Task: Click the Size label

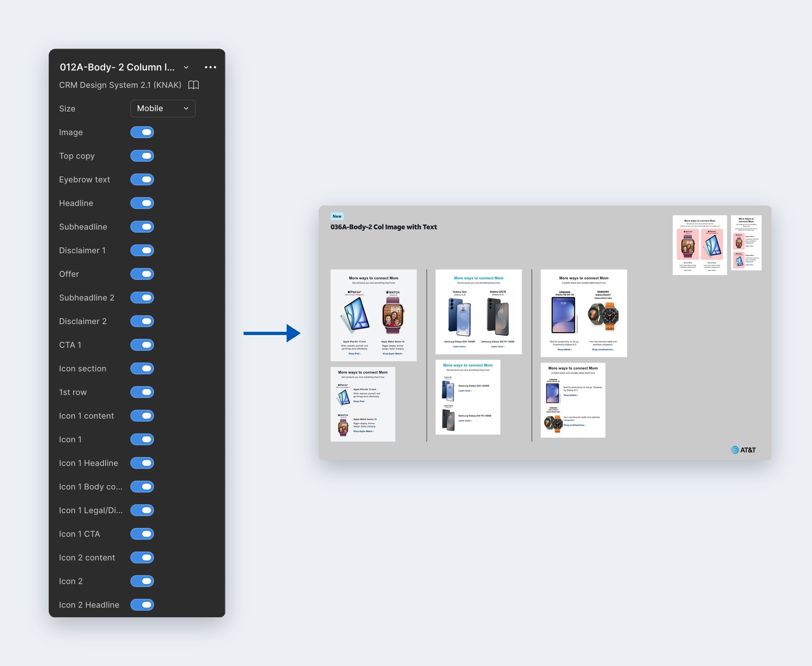Action: tap(67, 109)
